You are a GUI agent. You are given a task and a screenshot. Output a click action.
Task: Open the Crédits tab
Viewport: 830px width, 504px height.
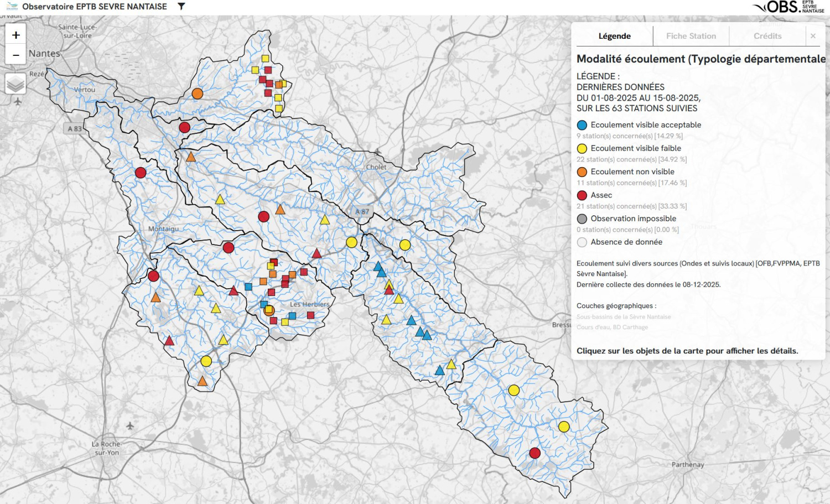pyautogui.click(x=767, y=36)
